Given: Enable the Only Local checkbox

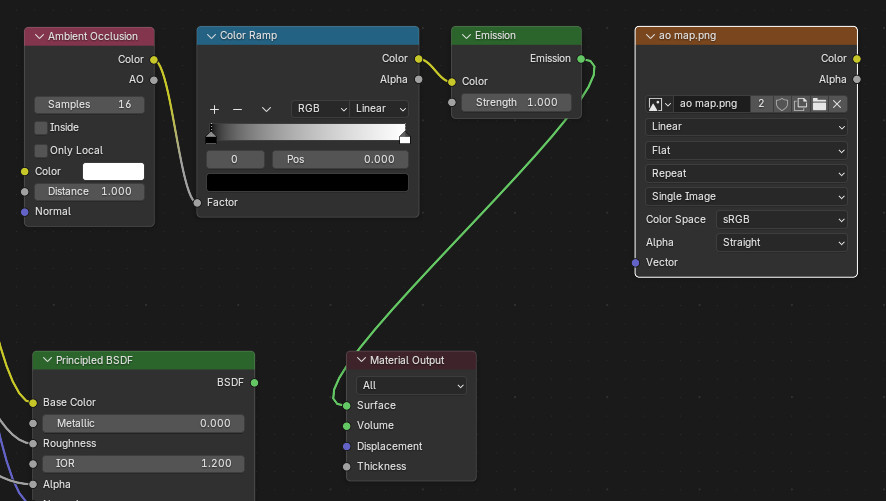Looking at the screenshot, I should click(x=41, y=150).
